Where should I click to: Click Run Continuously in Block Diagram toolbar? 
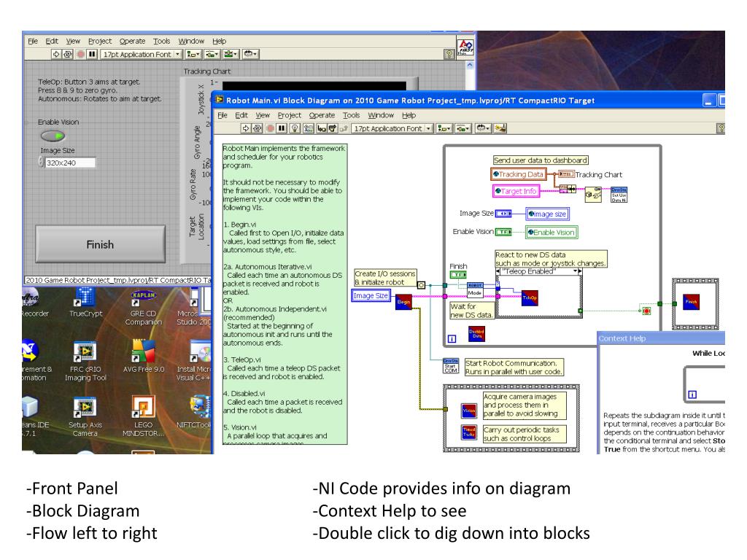click(x=258, y=128)
